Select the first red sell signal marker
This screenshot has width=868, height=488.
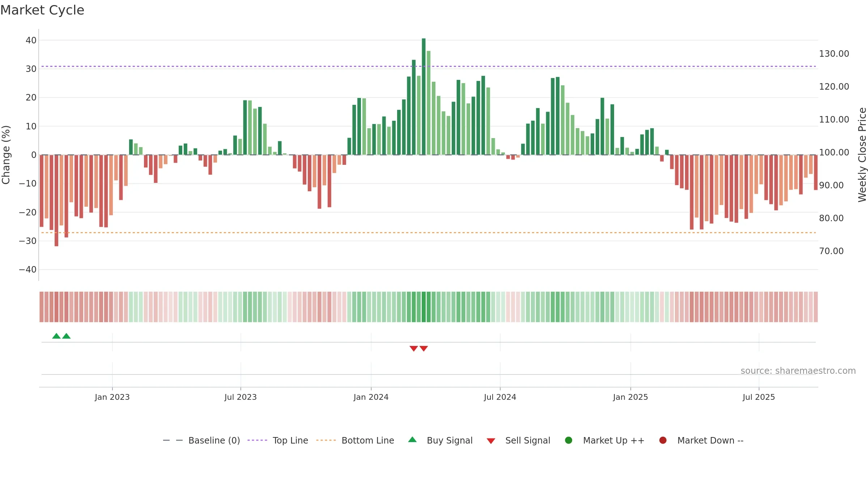click(x=414, y=348)
